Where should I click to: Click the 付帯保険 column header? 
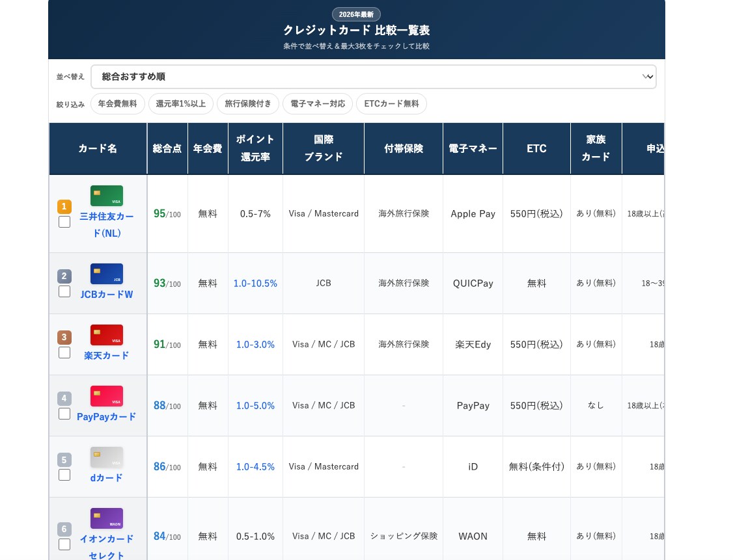pos(404,148)
